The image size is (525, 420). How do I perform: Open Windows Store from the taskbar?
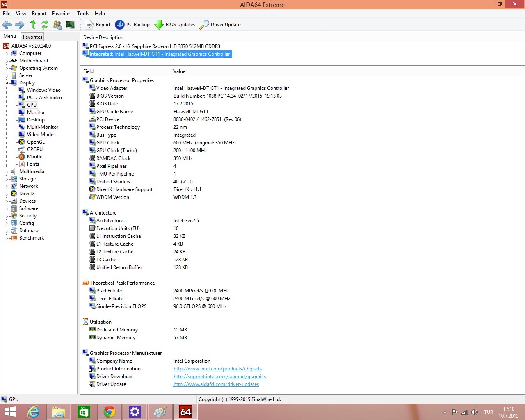coord(84,412)
